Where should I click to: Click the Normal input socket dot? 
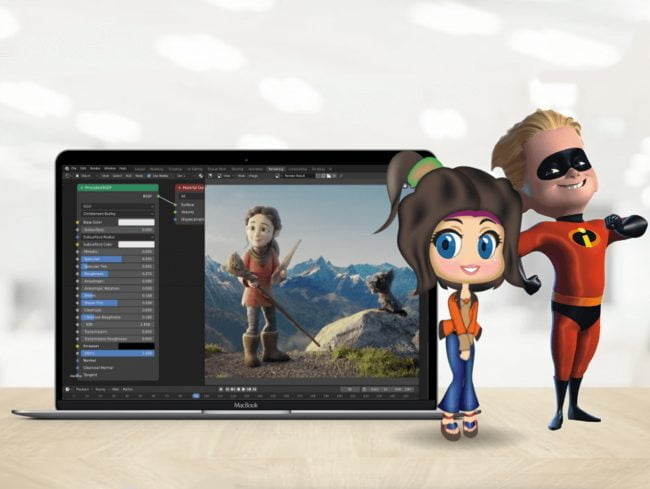(x=77, y=360)
